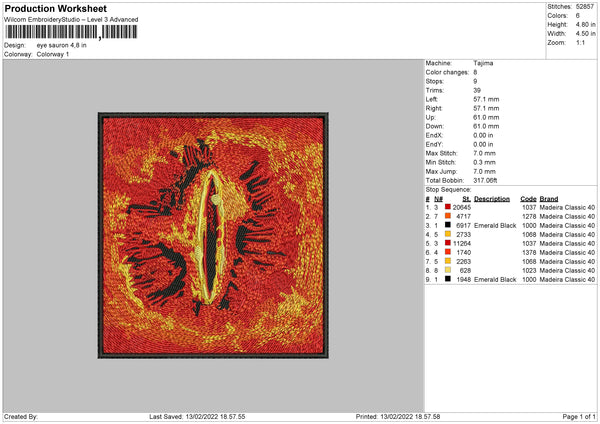Screen dimensions: 600x424
Task: Click the Zoom value '1:1'
Action: point(580,43)
